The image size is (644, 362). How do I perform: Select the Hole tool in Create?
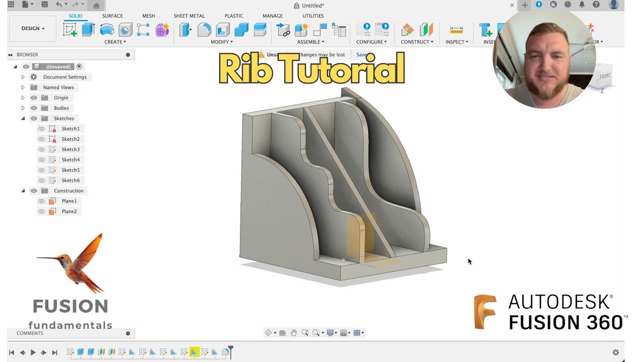click(x=125, y=30)
